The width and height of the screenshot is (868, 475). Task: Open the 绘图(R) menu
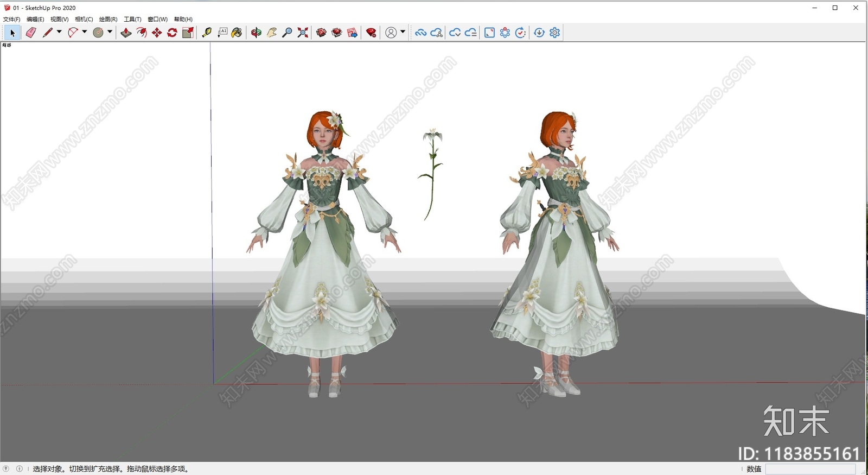[x=108, y=19]
